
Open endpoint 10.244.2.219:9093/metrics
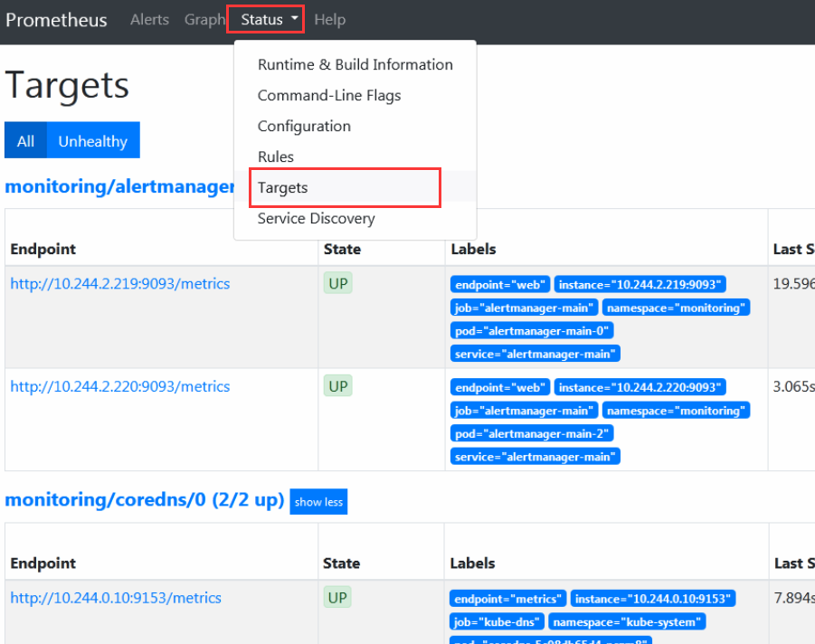tap(120, 284)
